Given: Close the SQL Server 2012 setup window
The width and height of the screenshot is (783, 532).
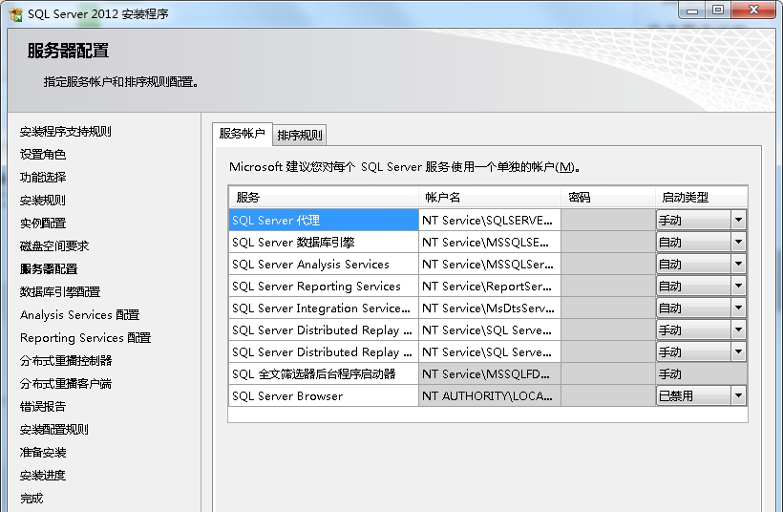Looking at the screenshot, I should (x=754, y=10).
